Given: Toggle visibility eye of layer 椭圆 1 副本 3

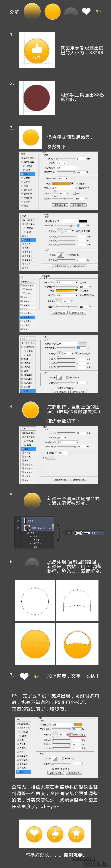Looking at the screenshot, I should point(18,528).
